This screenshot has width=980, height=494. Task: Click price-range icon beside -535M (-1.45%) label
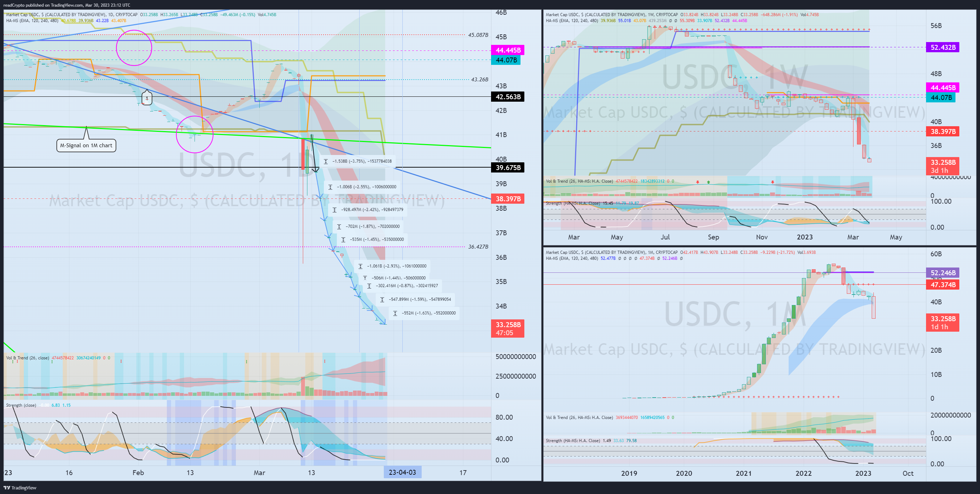tap(343, 239)
